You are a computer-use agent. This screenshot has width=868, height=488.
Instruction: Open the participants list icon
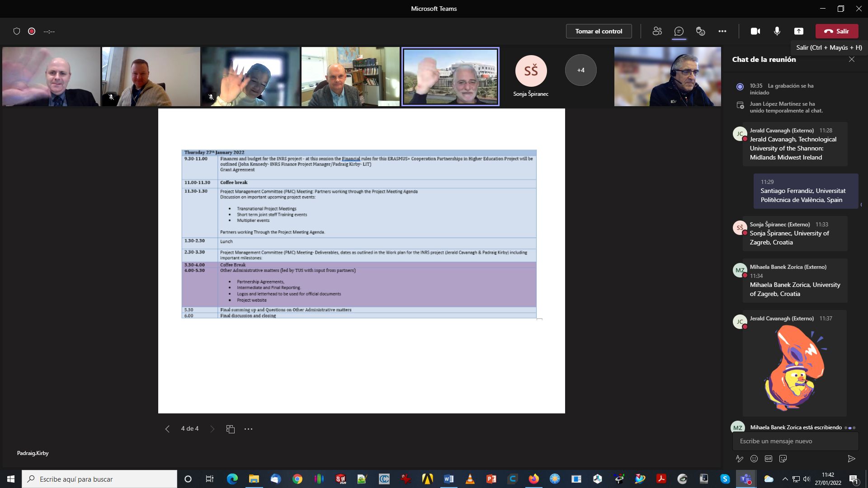(657, 31)
